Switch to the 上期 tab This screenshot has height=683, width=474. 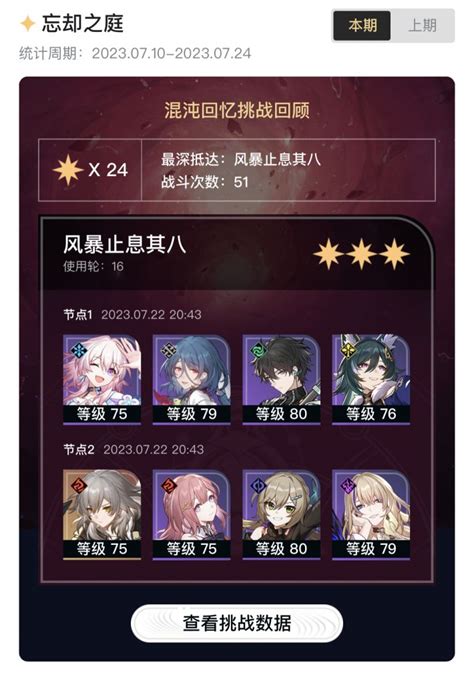422,26
